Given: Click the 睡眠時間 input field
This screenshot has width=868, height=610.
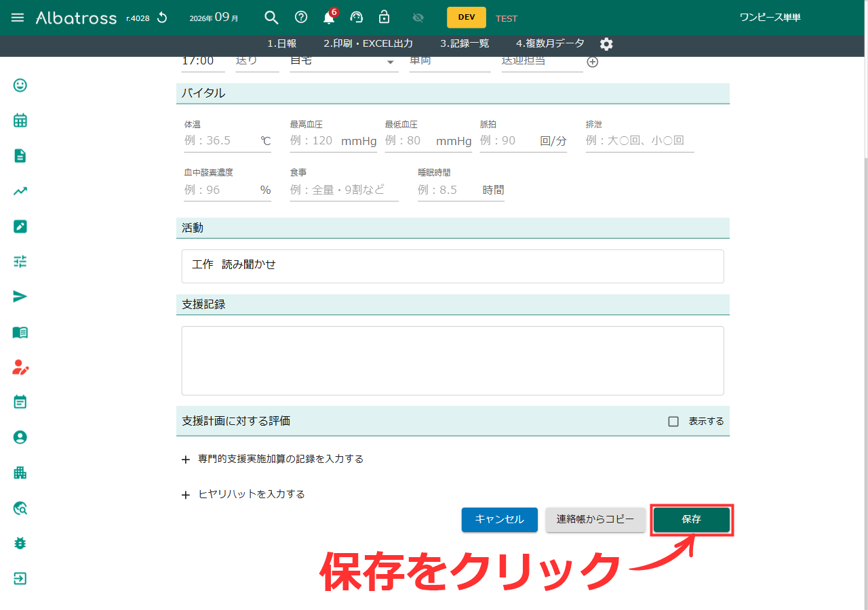Looking at the screenshot, I should pyautogui.click(x=460, y=190).
